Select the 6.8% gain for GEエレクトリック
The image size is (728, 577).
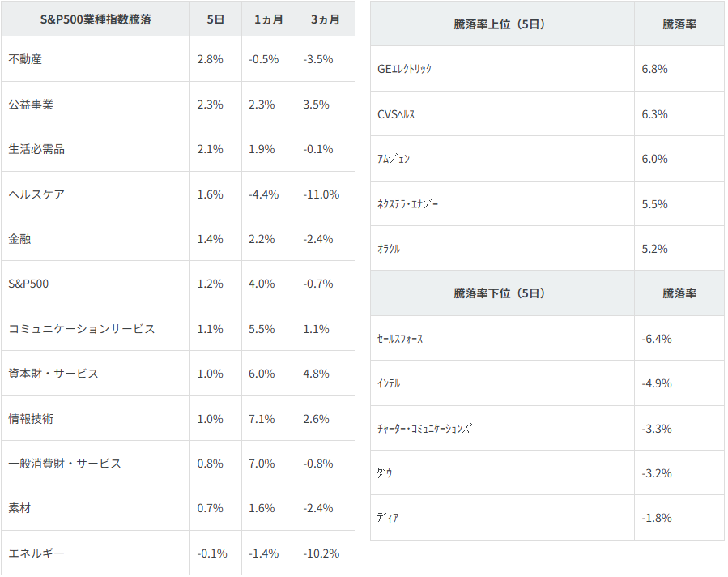point(654,70)
